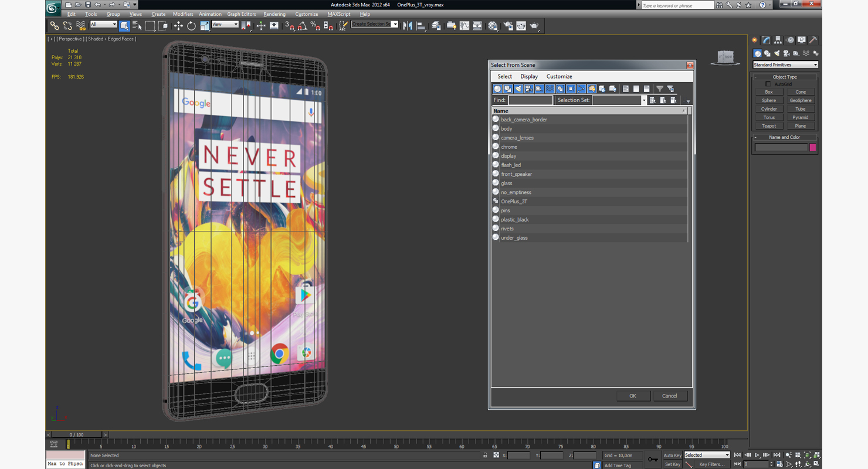Collapse the Name and Color rollout
Screen dimensions: 868x469
coord(785,137)
